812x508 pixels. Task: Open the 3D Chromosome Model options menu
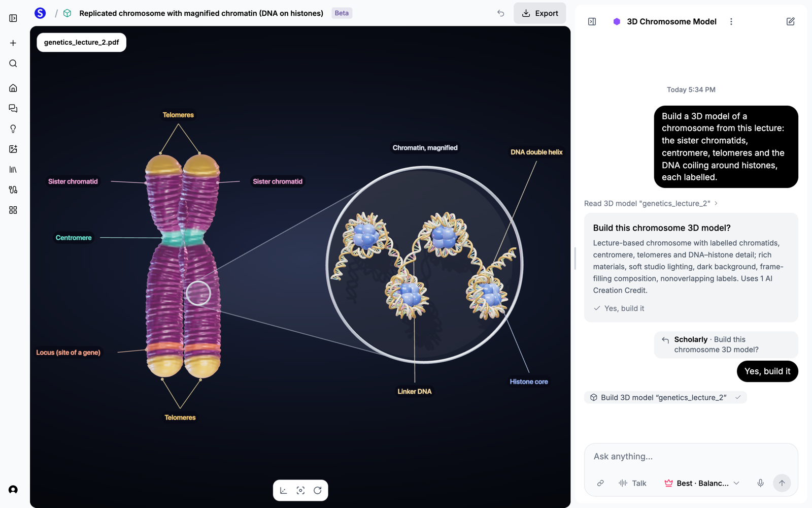(731, 21)
